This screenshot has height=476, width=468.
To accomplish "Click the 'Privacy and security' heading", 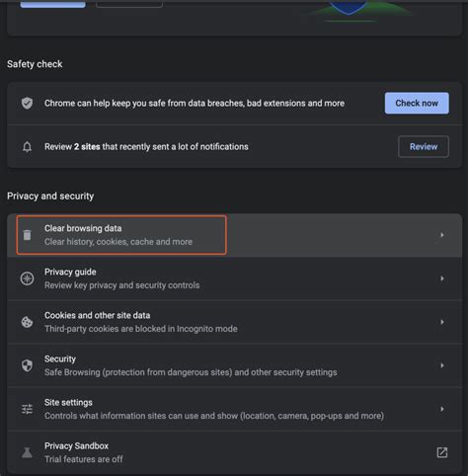I will 50,196.
